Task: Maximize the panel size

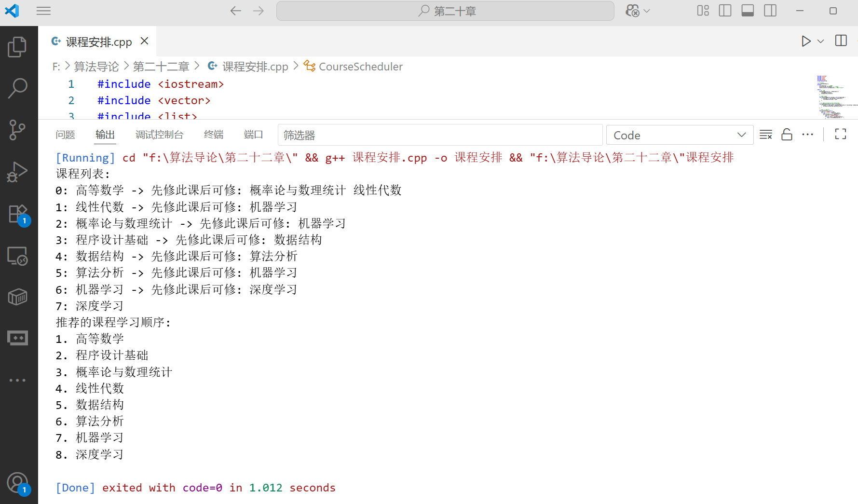Action: (x=841, y=135)
